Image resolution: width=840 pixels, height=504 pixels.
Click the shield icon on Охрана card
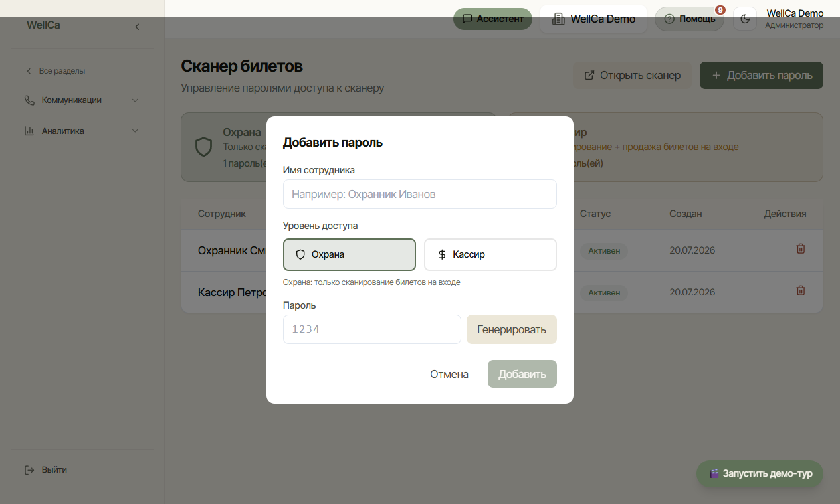203,147
